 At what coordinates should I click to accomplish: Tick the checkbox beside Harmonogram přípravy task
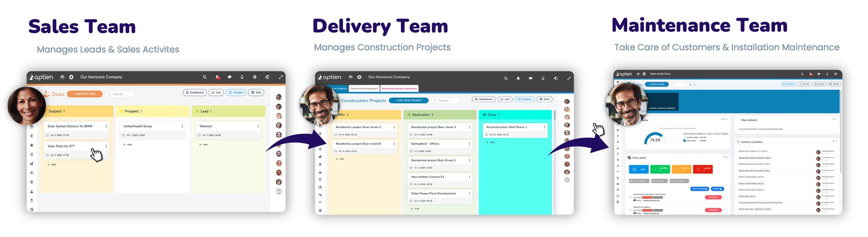[630, 197]
